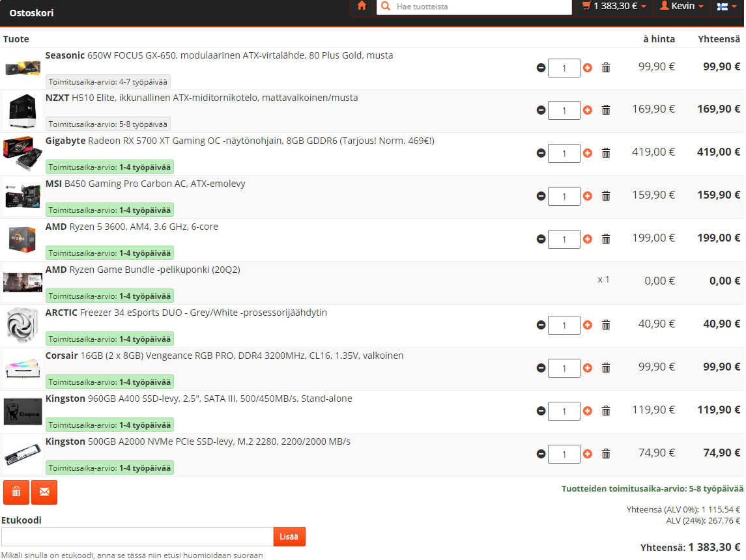Decrease quantity of AMD Ryzen 5 3600
The height and width of the screenshot is (560, 746).
(x=541, y=239)
